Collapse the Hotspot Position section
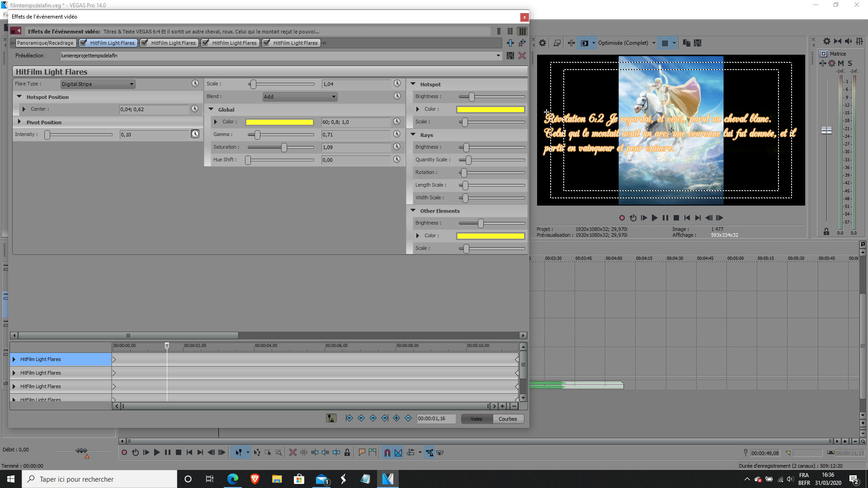868x488 pixels. pos(19,97)
